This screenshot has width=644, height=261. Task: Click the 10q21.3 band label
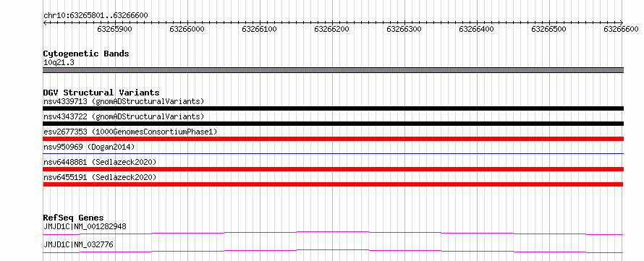59,63
